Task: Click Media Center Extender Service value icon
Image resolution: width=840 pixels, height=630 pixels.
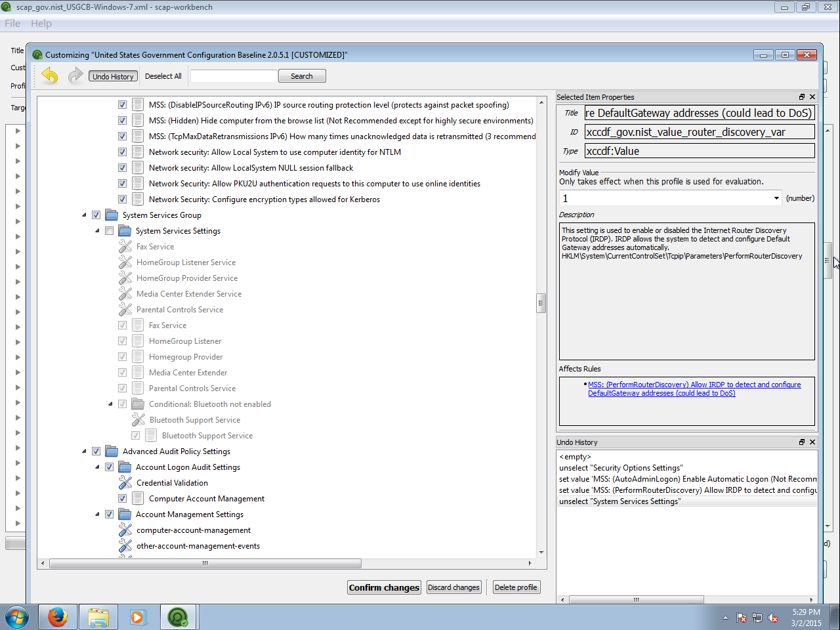Action: [125, 294]
